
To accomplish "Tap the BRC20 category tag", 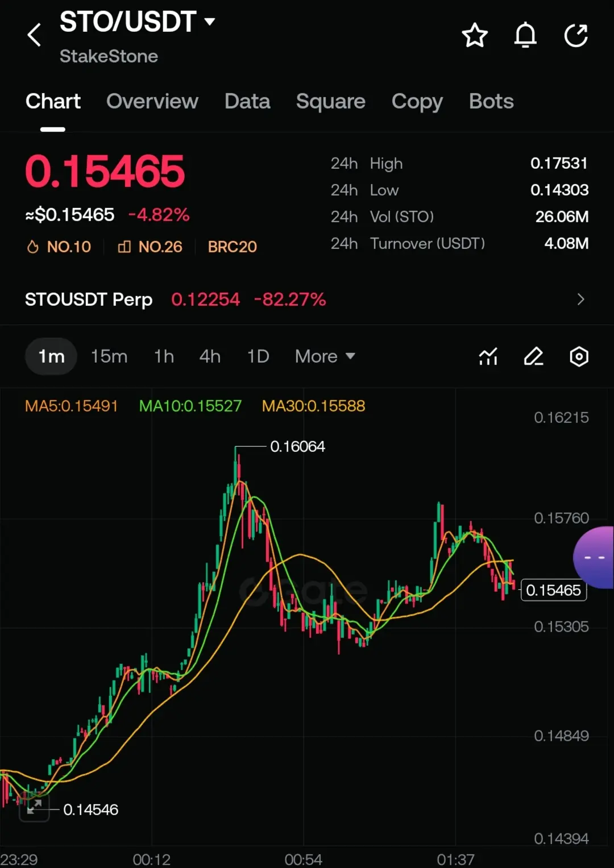I will click(x=232, y=247).
